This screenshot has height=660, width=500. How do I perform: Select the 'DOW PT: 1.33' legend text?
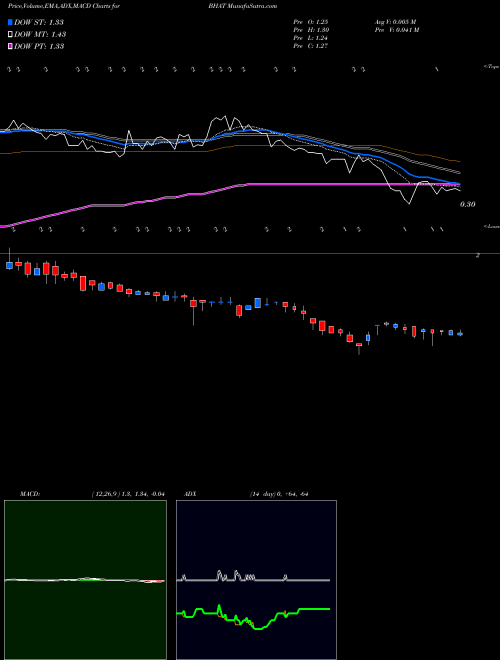point(39,46)
